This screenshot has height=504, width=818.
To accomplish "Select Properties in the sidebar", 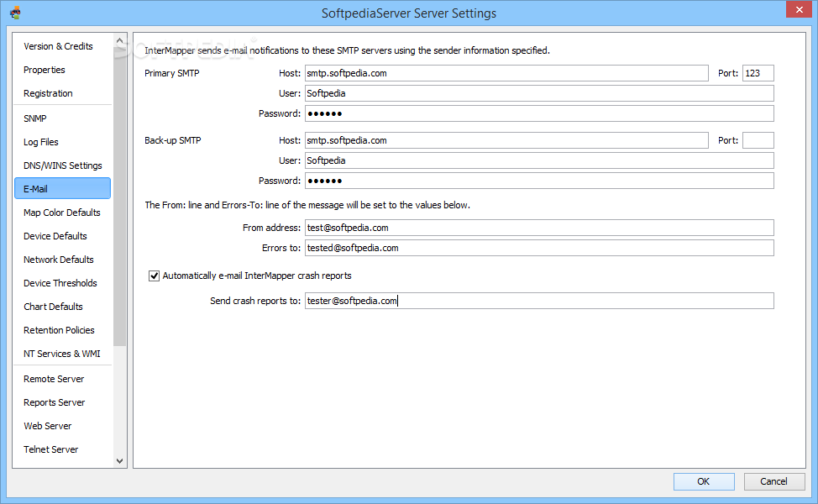I will tap(45, 70).
